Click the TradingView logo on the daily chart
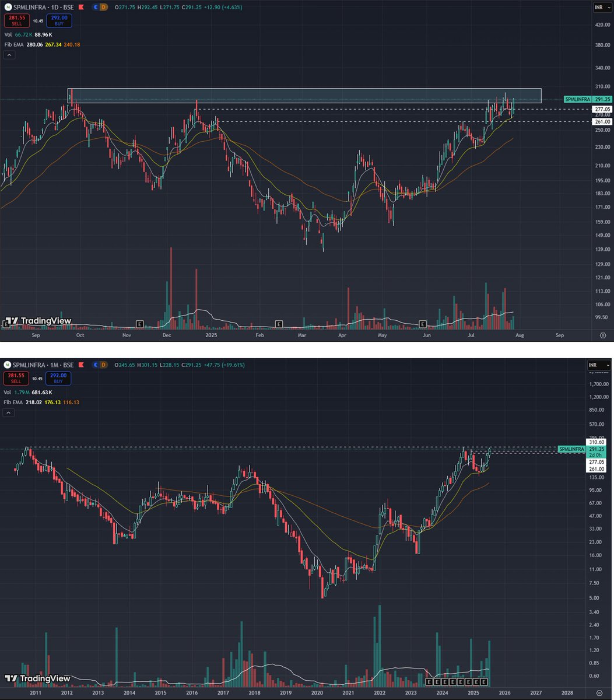This screenshot has height=700, width=614. tap(38, 320)
